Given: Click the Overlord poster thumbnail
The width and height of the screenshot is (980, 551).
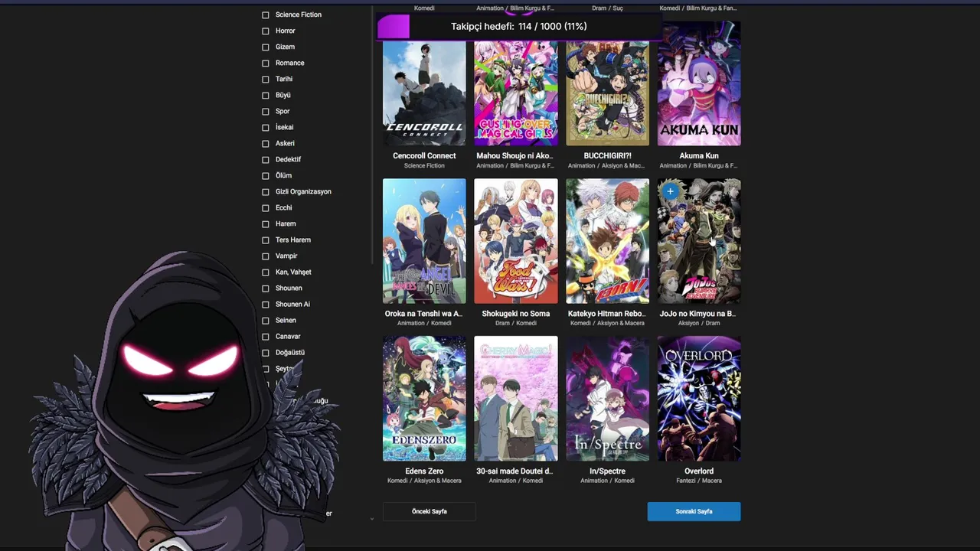Looking at the screenshot, I should 699,399.
